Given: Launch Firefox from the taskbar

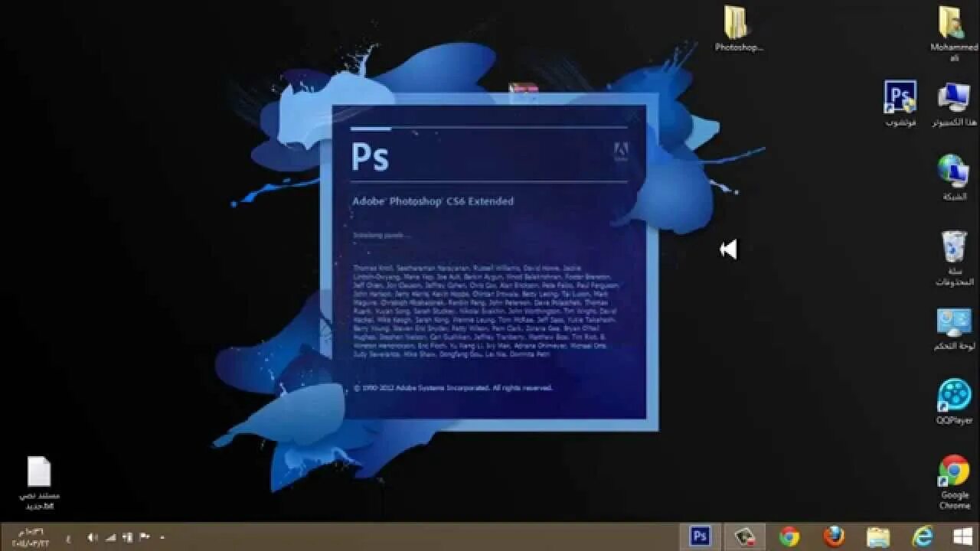Looking at the screenshot, I should click(834, 536).
